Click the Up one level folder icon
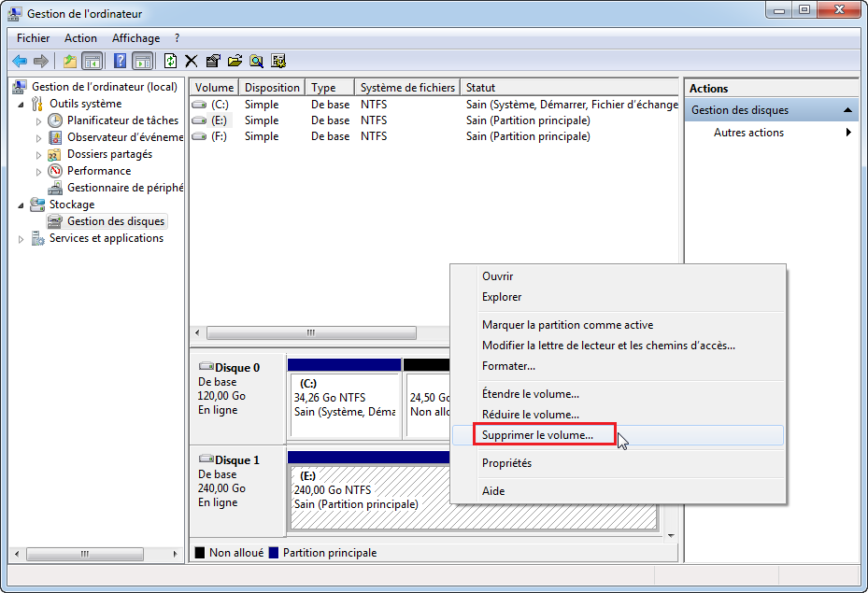 click(x=70, y=61)
